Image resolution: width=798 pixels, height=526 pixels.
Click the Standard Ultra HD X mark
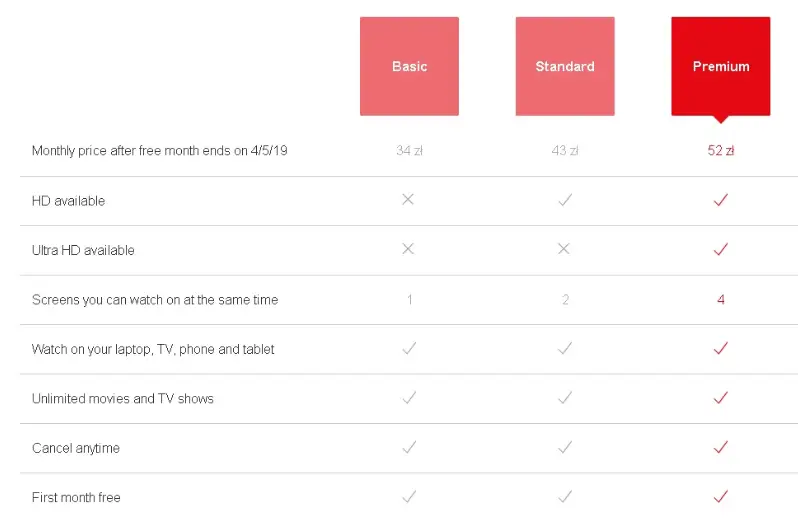point(564,249)
